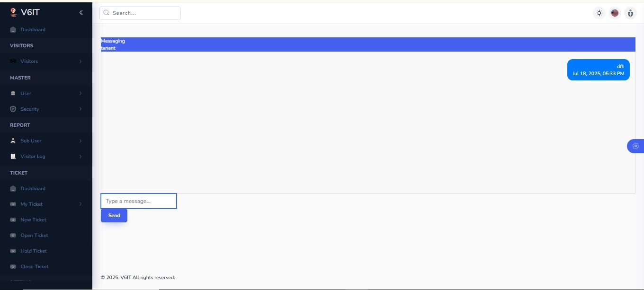Expand the My Ticket submenu chevron
The height and width of the screenshot is (290, 644).
[x=80, y=204]
